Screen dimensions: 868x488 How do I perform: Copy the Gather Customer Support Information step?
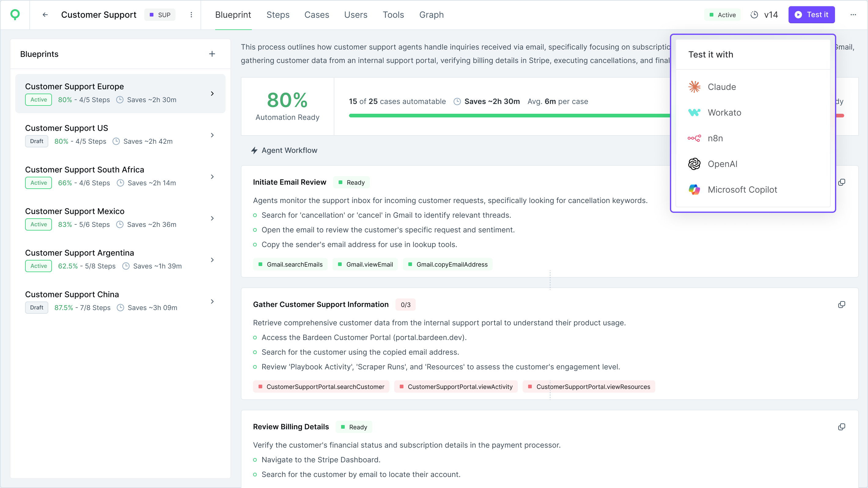(x=841, y=305)
